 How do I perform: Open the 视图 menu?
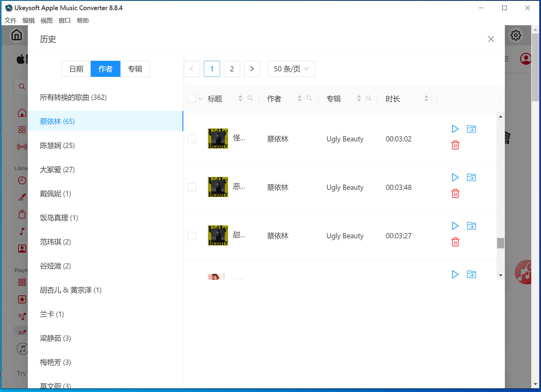point(46,21)
